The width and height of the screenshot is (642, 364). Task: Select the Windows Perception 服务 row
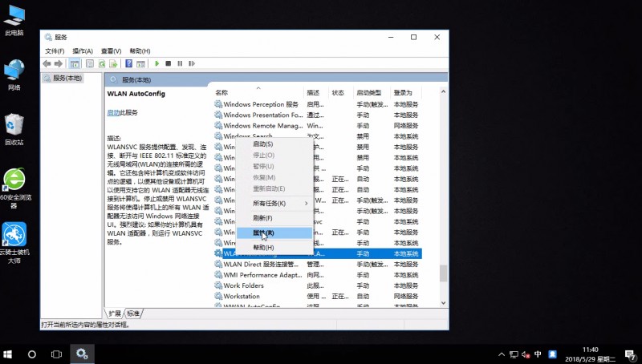318,104
